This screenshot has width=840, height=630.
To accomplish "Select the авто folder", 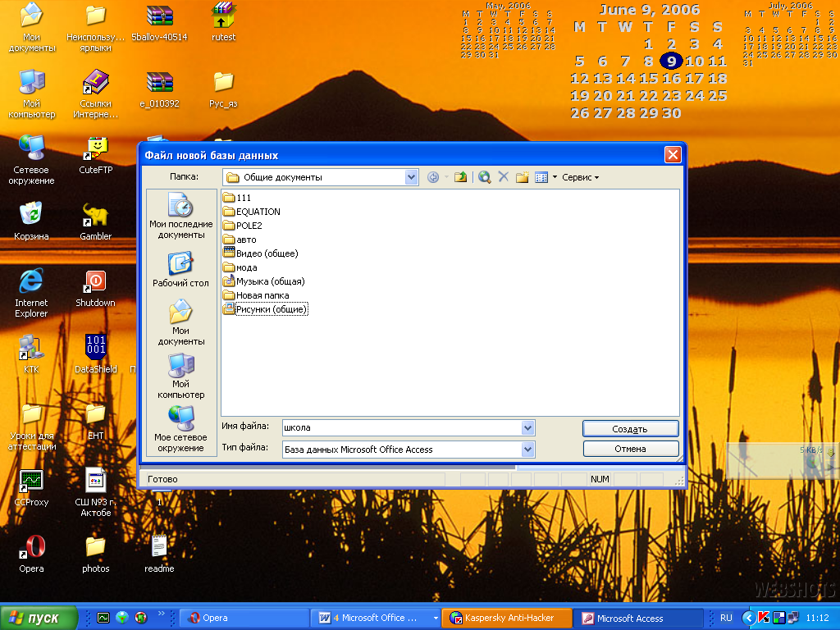I will click(x=240, y=240).
